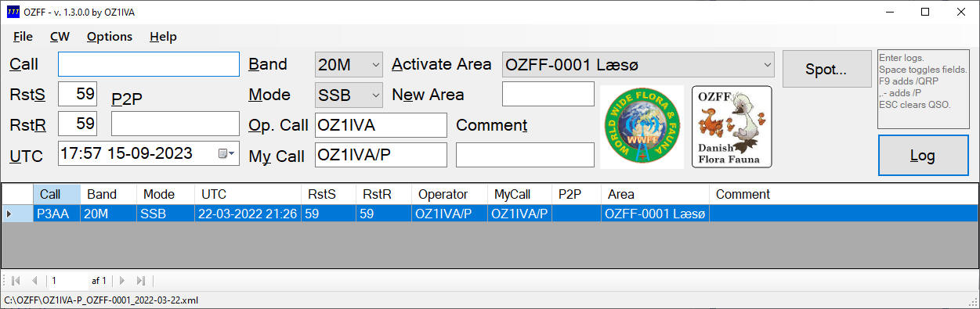This screenshot has width=980, height=309.
Task: Open the CW menu
Action: pyautogui.click(x=60, y=37)
